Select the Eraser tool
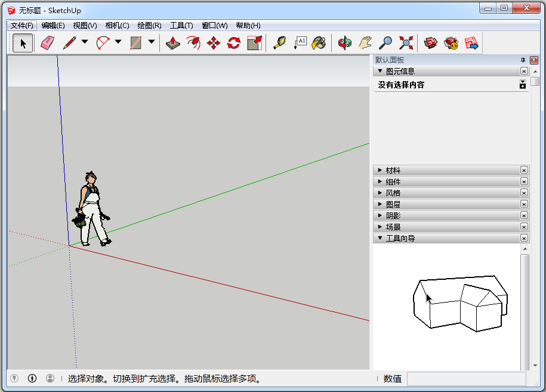The width and height of the screenshot is (546, 392). click(x=47, y=42)
